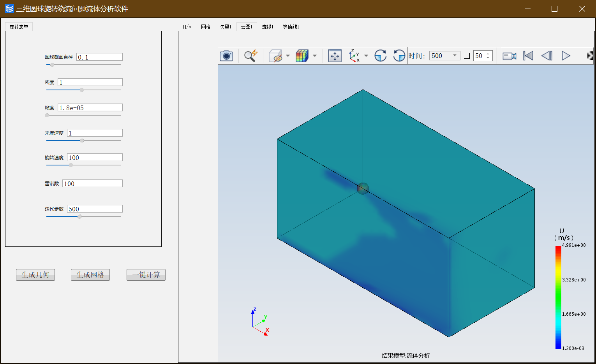The height and width of the screenshot is (364, 596).
Task: Click the 旋转速度 slider handle
Action: pos(71,165)
